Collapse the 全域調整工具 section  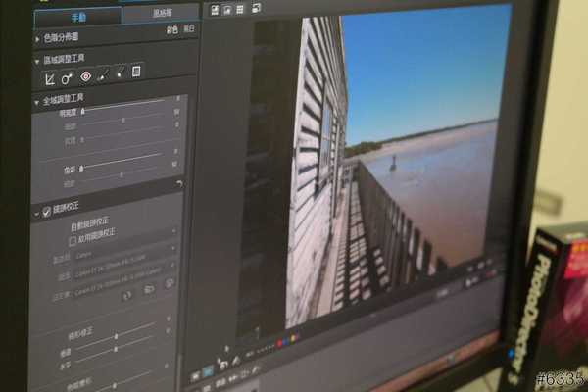point(36,101)
